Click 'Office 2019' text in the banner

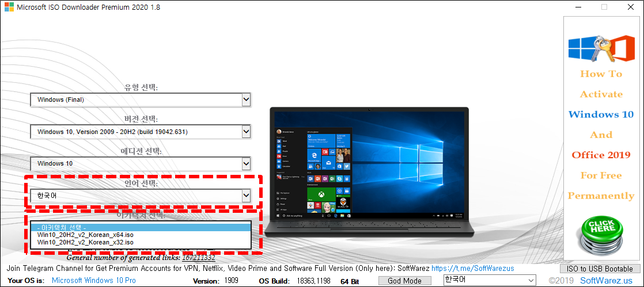click(x=601, y=155)
